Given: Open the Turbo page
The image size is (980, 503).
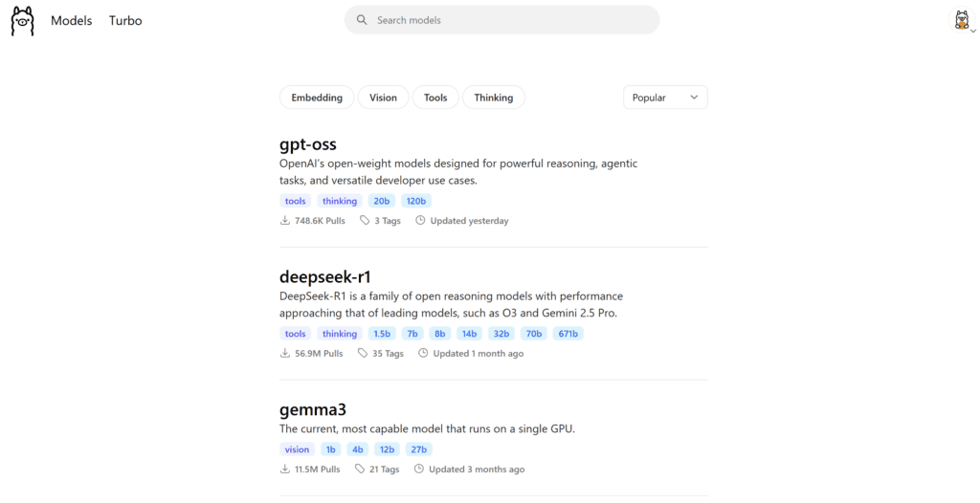Looking at the screenshot, I should coord(125,20).
